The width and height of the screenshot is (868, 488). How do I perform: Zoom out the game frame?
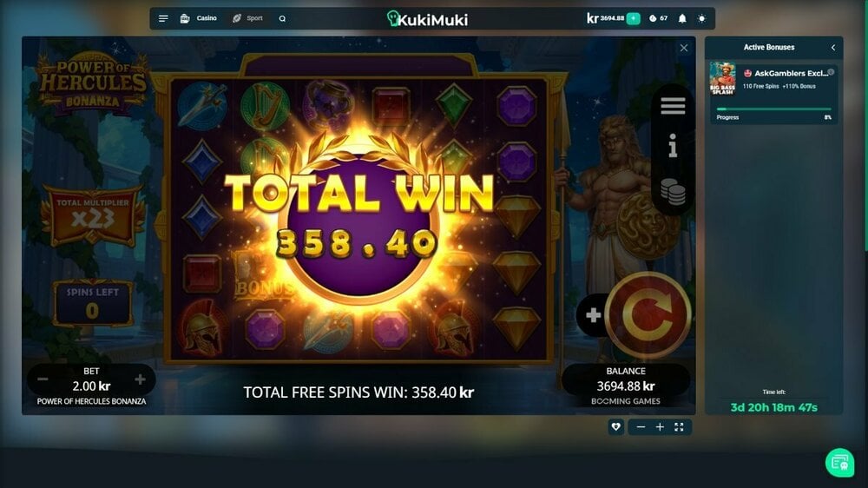coord(641,426)
